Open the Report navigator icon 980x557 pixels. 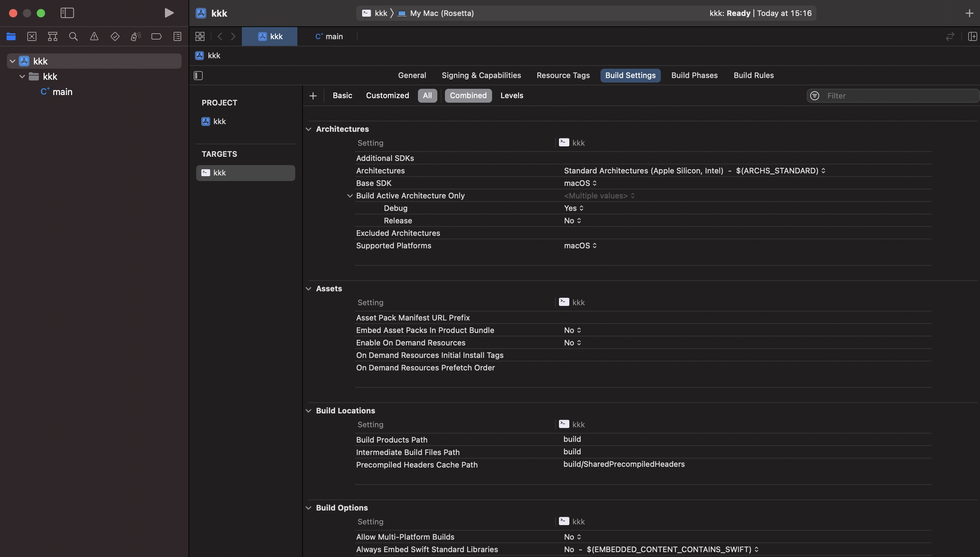pos(177,36)
